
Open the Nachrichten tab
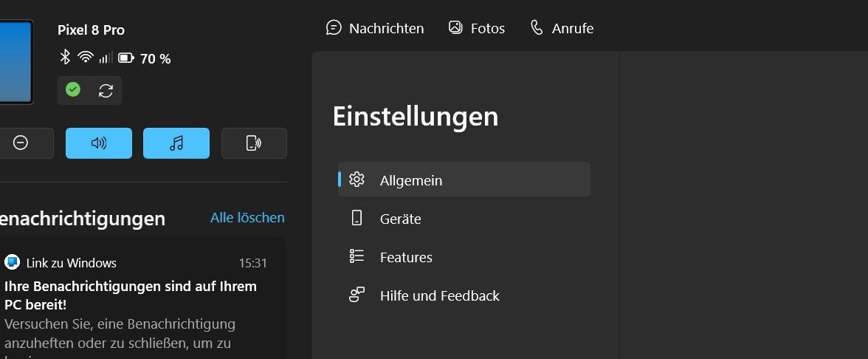tap(375, 28)
